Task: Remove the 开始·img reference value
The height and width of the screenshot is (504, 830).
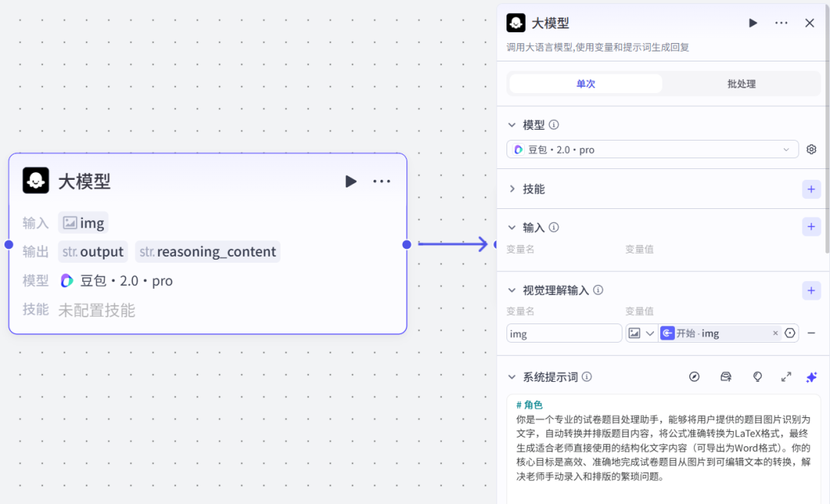Action: pyautogui.click(x=775, y=333)
